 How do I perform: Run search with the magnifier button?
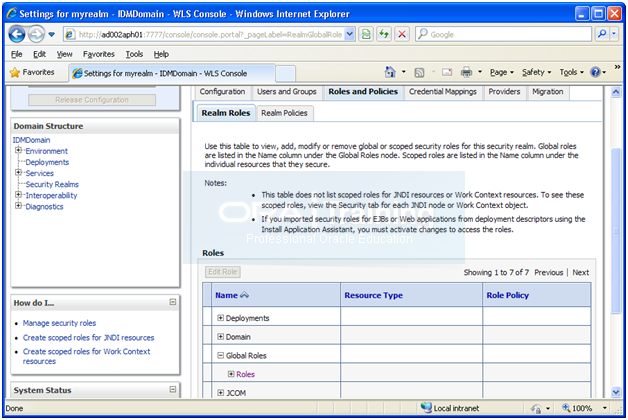pyautogui.click(x=602, y=34)
